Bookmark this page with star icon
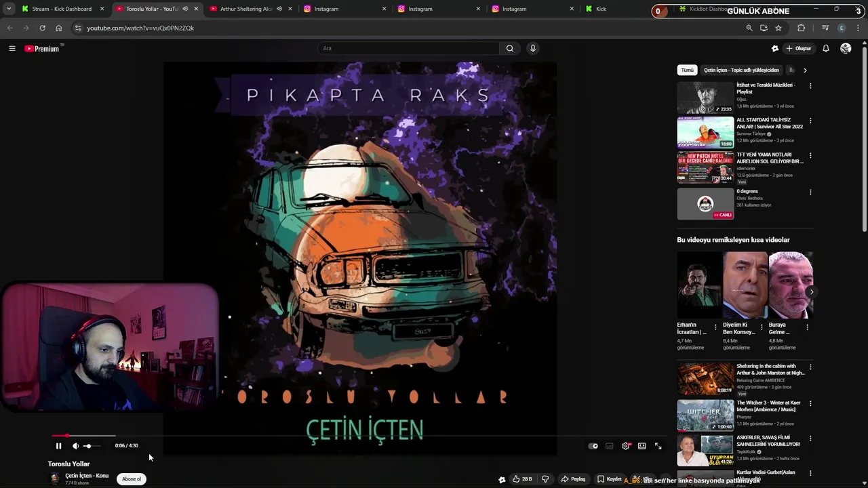 [x=778, y=28]
